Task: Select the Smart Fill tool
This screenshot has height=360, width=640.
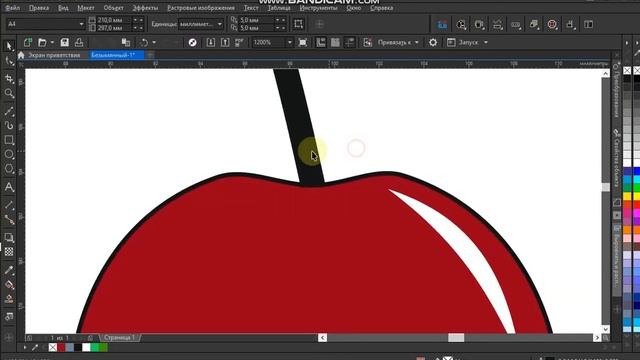Action: (x=9, y=299)
